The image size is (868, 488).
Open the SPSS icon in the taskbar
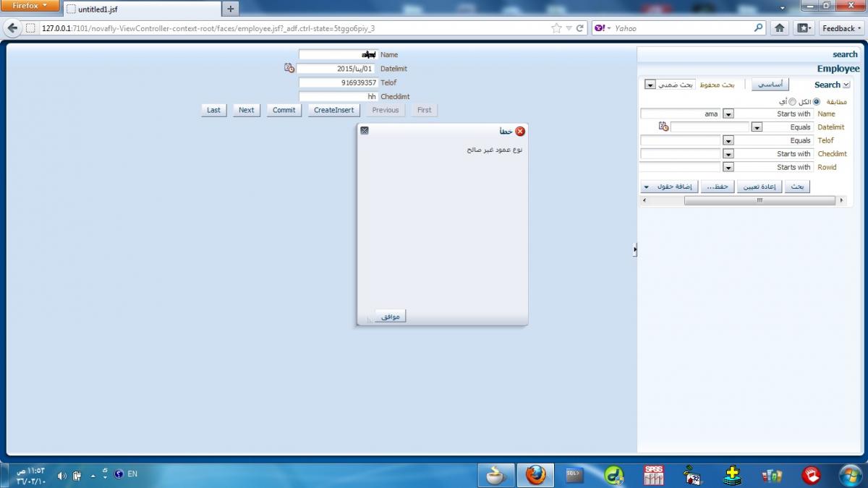(x=653, y=475)
